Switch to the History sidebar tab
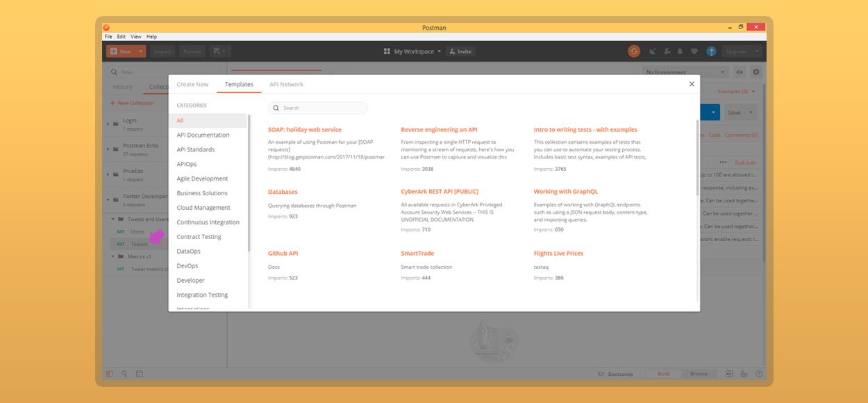868x403 pixels. (x=123, y=87)
